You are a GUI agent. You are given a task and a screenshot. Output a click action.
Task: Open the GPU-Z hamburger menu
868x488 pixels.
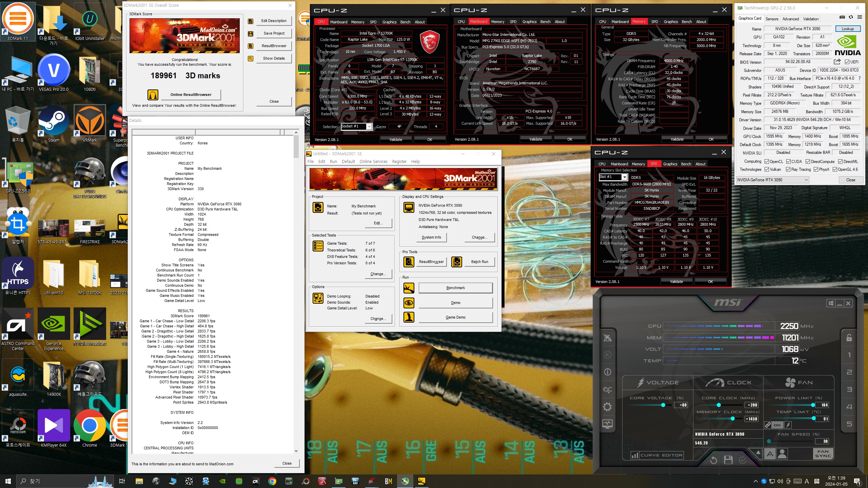tap(860, 17)
